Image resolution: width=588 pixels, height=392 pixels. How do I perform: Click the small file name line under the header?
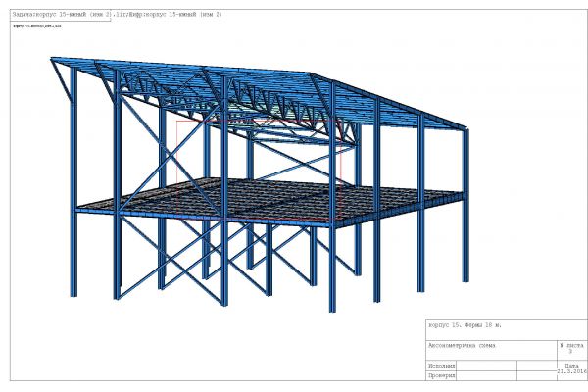37,26
